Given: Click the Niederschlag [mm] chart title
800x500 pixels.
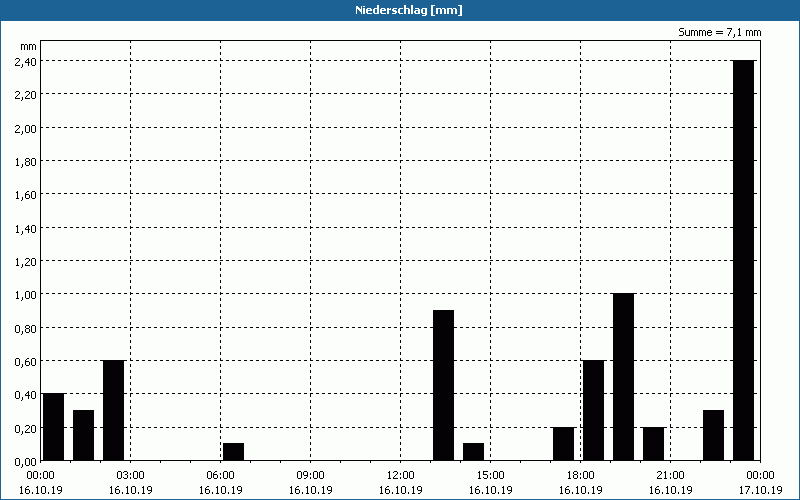Looking at the screenshot, I should (409, 10).
